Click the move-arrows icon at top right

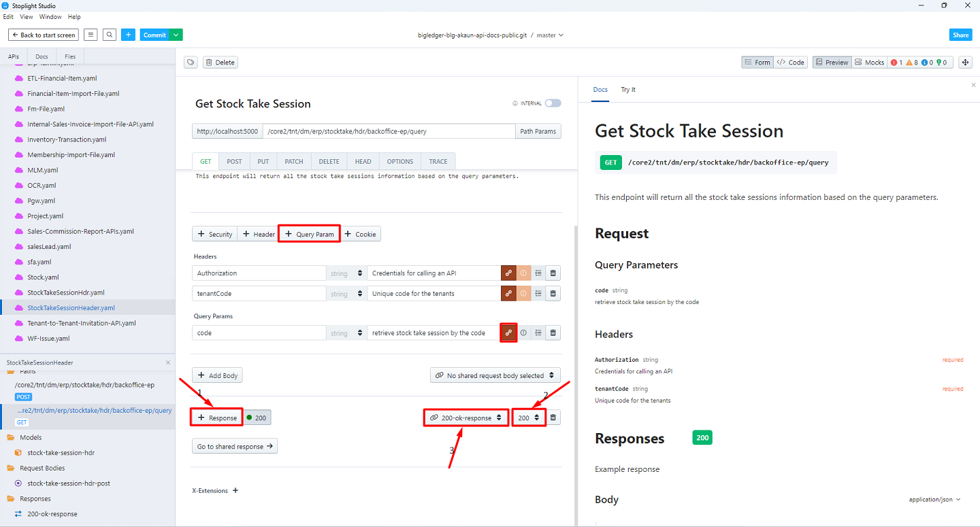(965, 63)
